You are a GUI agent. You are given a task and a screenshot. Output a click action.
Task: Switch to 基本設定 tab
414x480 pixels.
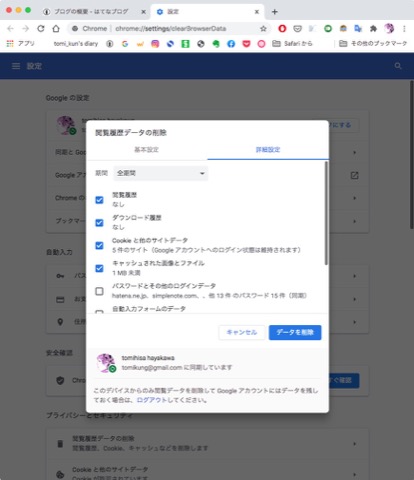(146, 150)
